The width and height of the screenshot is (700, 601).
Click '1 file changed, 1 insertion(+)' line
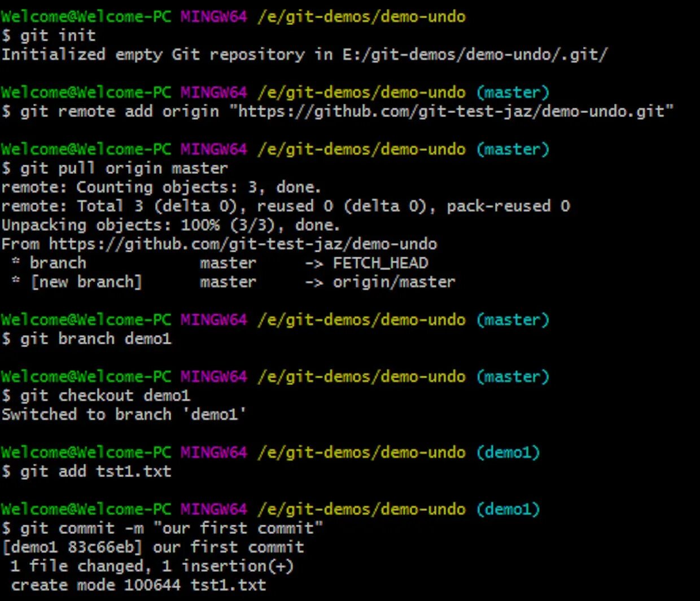[x=152, y=566]
